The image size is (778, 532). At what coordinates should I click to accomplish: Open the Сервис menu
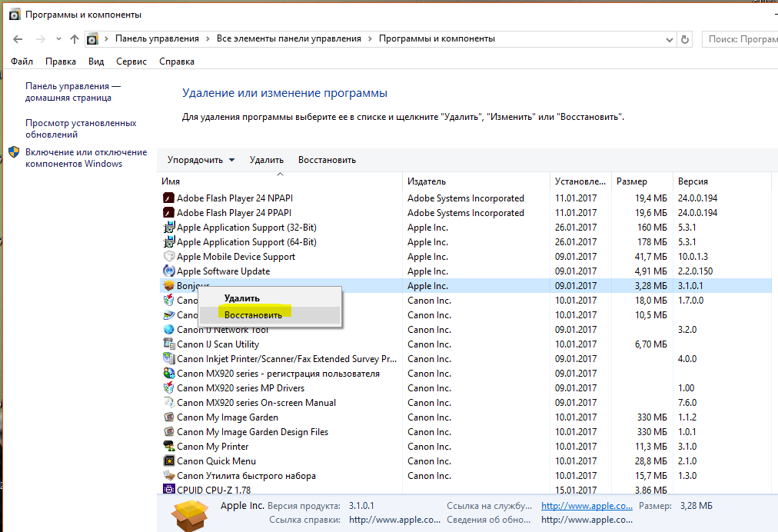coord(131,62)
